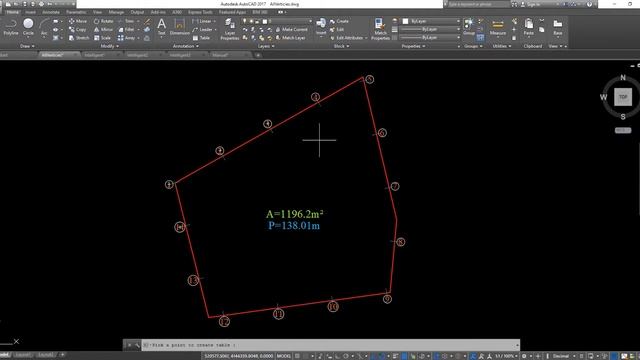
Task: Click the Match Layer button
Action: (291, 38)
